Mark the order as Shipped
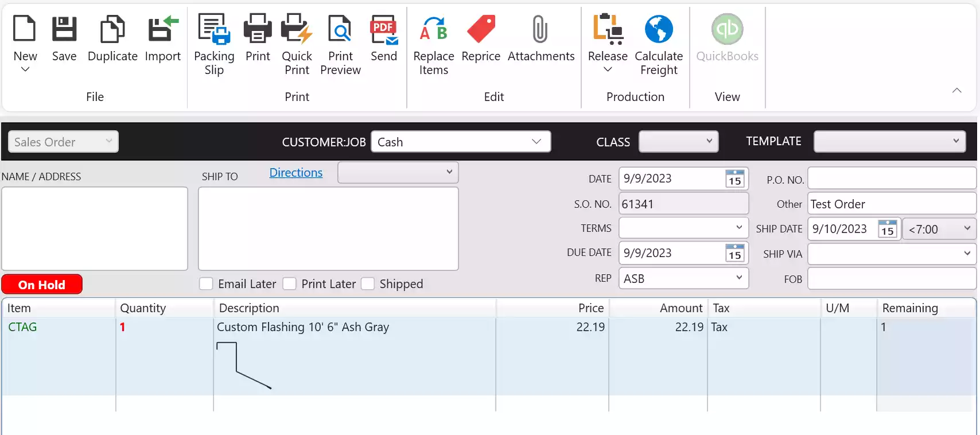This screenshot has width=980, height=435. point(368,284)
